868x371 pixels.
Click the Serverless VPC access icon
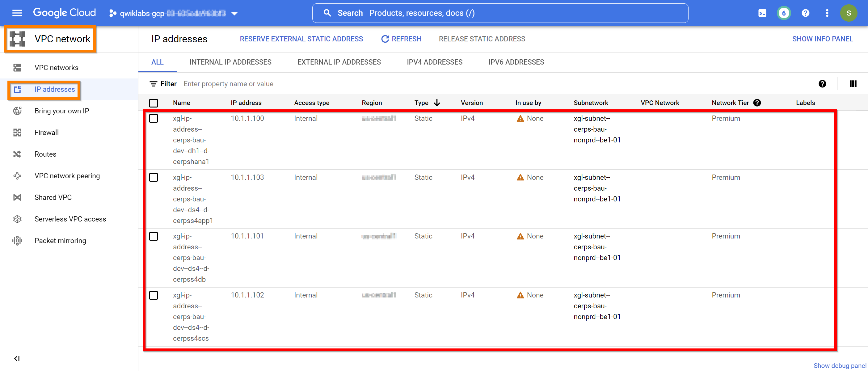click(x=17, y=219)
